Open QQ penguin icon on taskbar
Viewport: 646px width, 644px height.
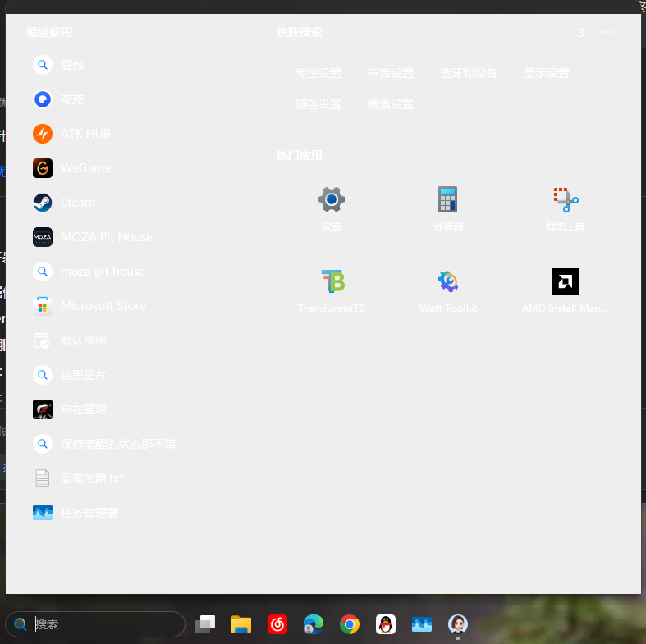click(386, 624)
